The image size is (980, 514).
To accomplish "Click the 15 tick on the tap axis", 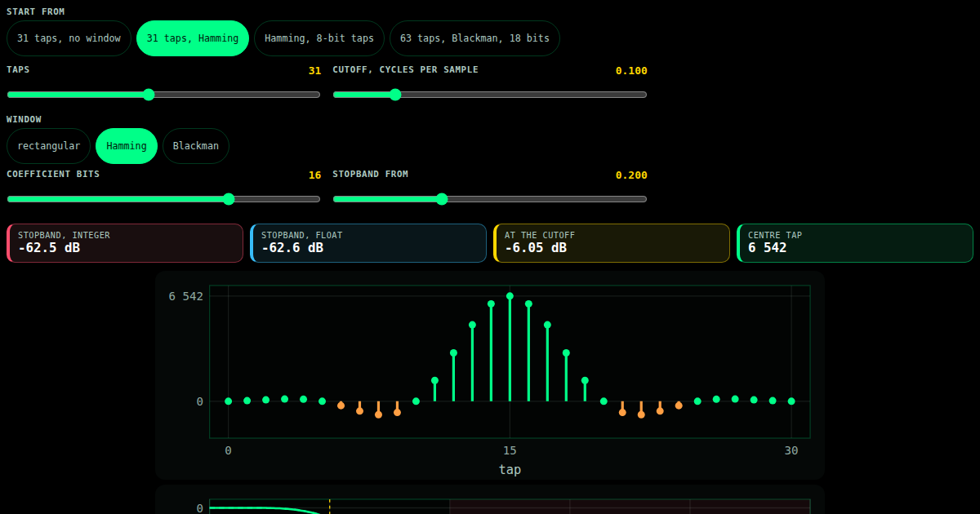I will coord(510,451).
